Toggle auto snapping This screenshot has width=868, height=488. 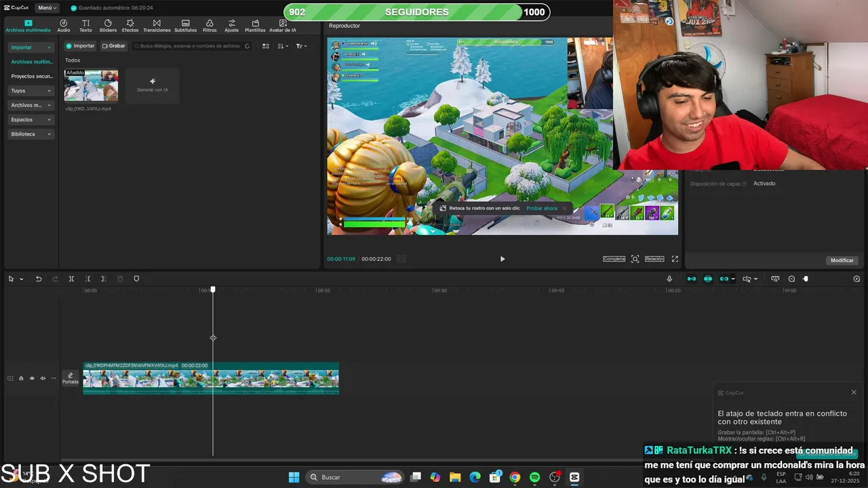click(x=708, y=279)
